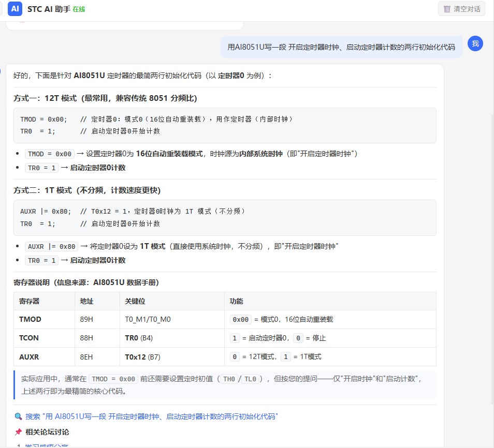The width and height of the screenshot is (494, 448).
Task: Click the 寄存器说明 section heading
Action: [x=86, y=282]
